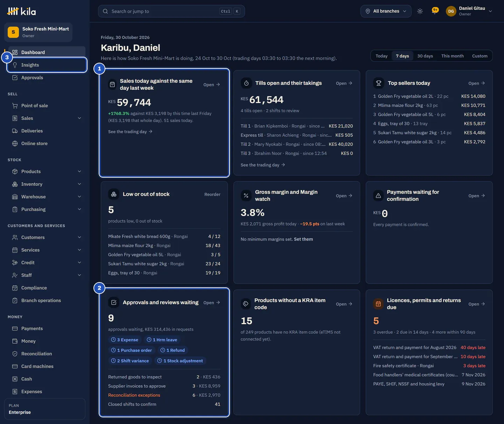Image resolution: width=504 pixels, height=424 pixels.
Task: Click the Point of sale cart icon
Action: 15,105
